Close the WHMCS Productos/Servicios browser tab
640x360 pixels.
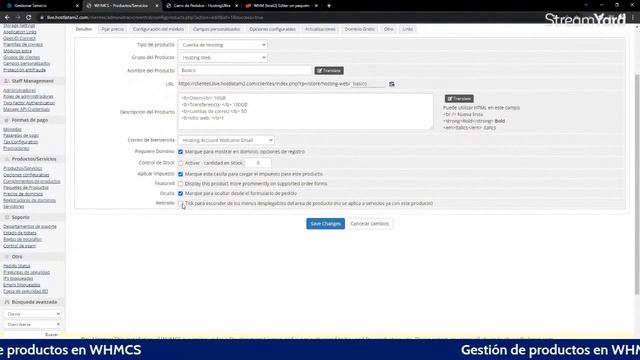(157, 6)
